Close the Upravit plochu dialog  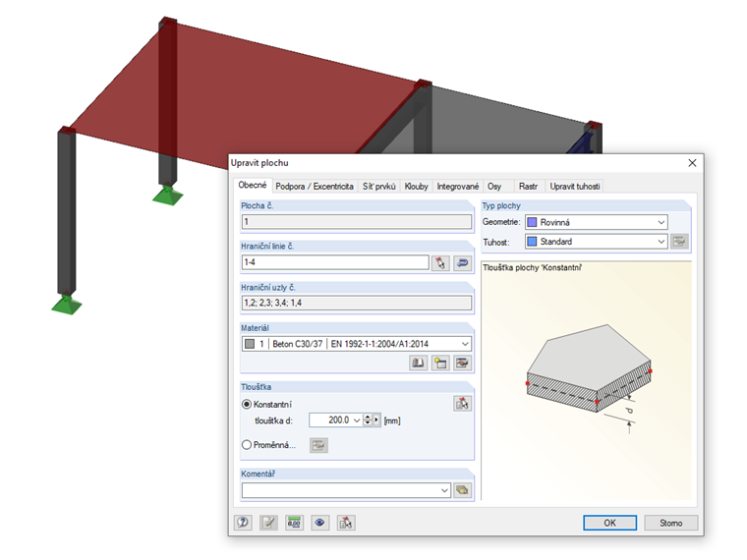coord(692,163)
